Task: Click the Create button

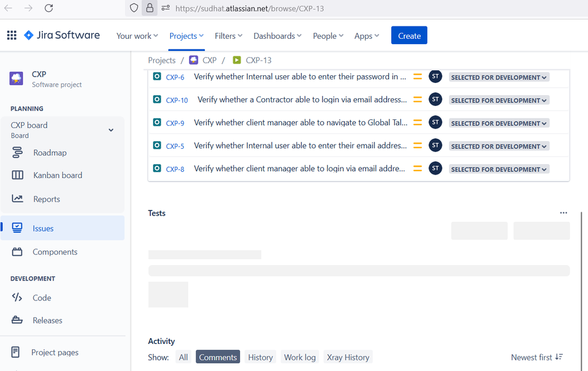Action: pos(409,35)
